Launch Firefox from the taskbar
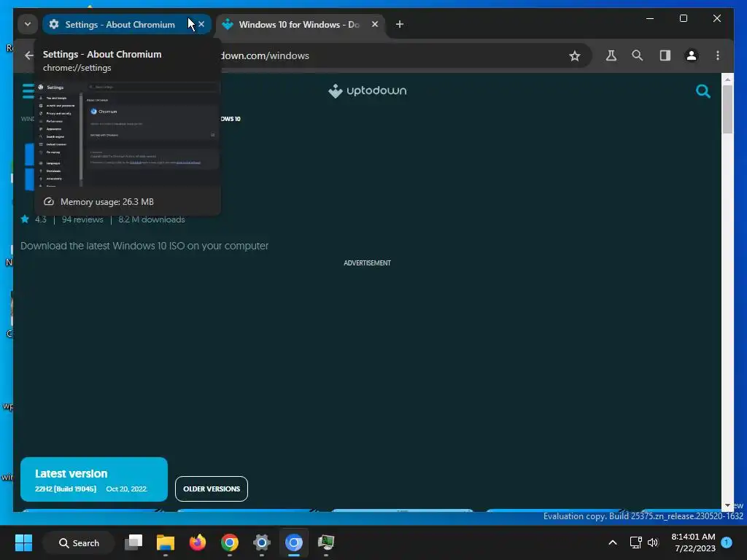 click(x=198, y=542)
